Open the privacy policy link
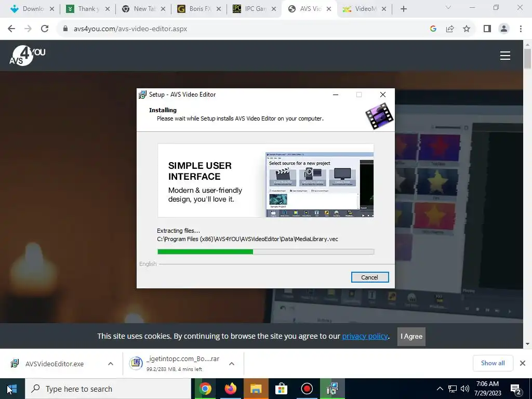Screen dimensions: 532x399 (x=365, y=336)
